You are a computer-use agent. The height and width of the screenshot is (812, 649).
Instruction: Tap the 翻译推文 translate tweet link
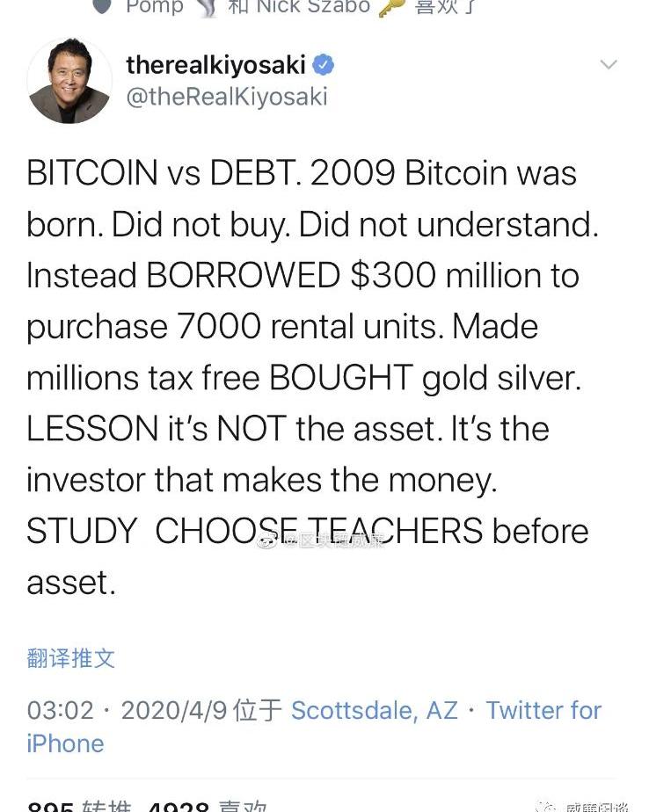coord(71,658)
